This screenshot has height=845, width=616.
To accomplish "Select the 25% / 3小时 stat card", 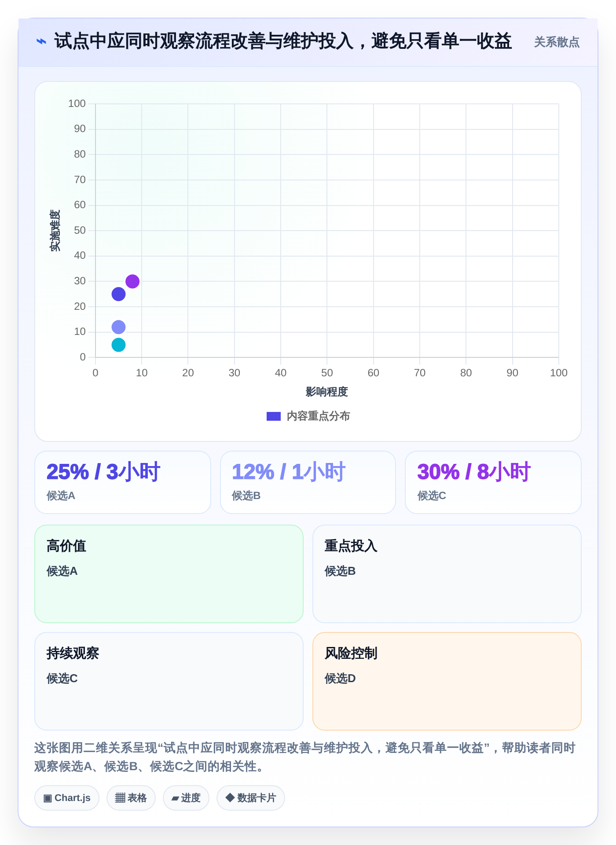I will pyautogui.click(x=123, y=482).
